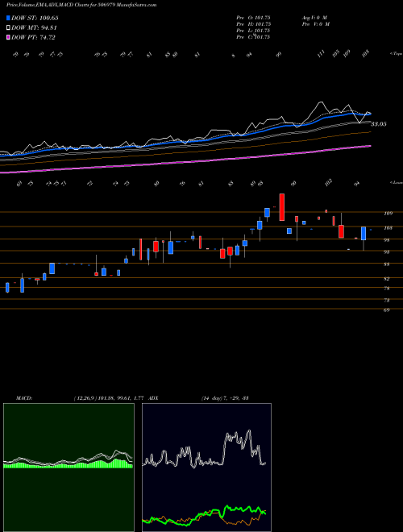403x532 pixels.
Task: Click the 93 price axis label
Action: [386, 252]
